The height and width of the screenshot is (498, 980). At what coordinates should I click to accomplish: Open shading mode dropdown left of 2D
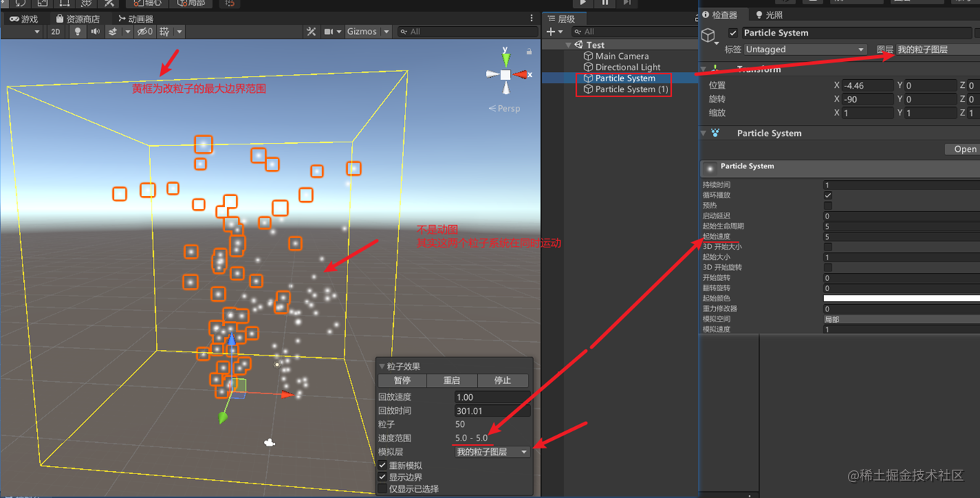21,32
